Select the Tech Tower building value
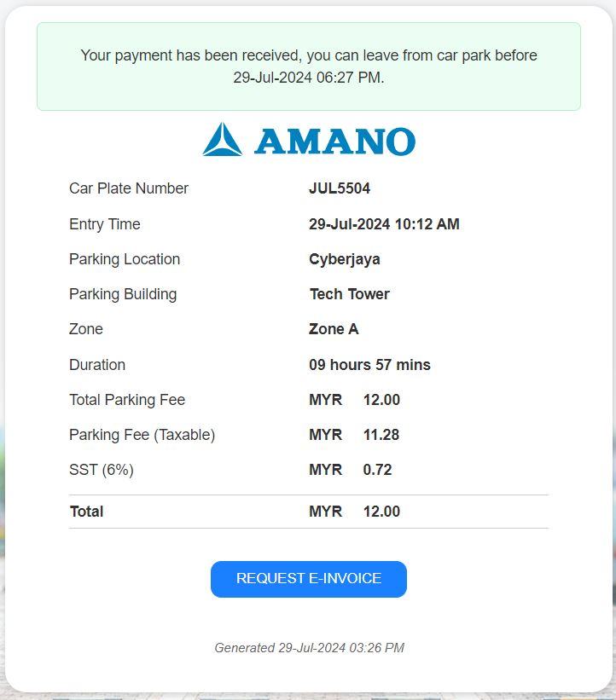The height and width of the screenshot is (700, 616). click(349, 294)
